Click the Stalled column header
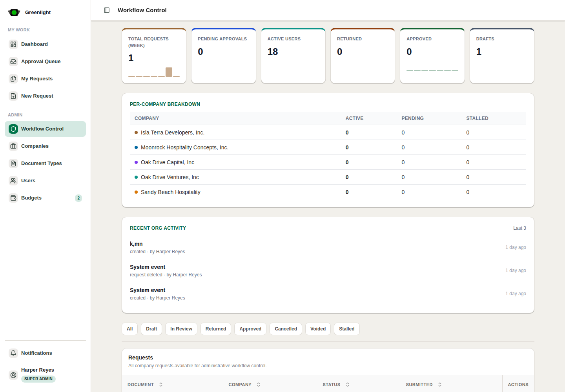565x392 pixels. [x=477, y=118]
